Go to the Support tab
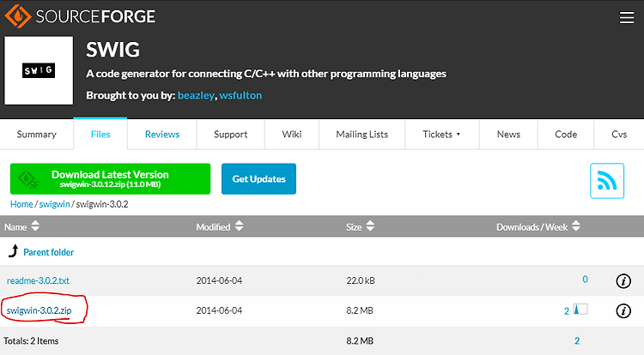Viewport: 644px width, 355px height. click(x=230, y=135)
